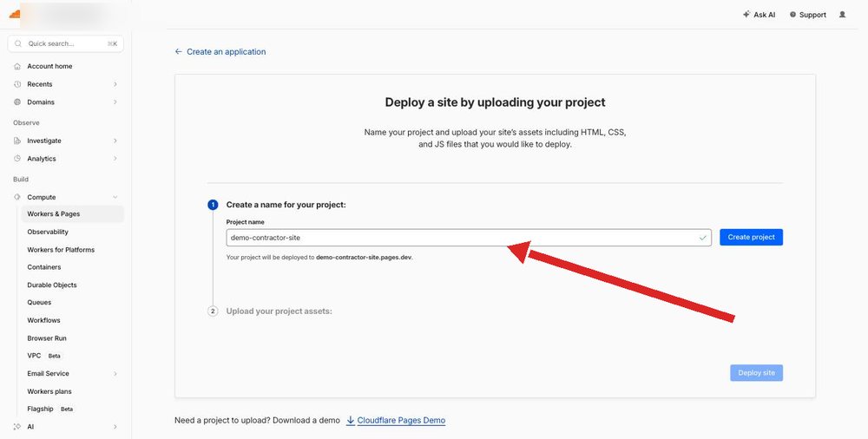
Task: Click the Deploy site button
Action: 756,372
